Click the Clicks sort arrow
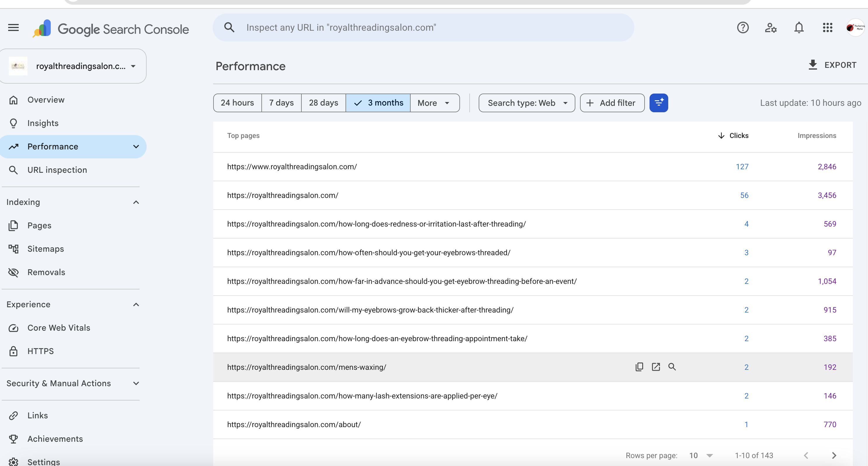Image resolution: width=868 pixels, height=466 pixels. click(721, 136)
